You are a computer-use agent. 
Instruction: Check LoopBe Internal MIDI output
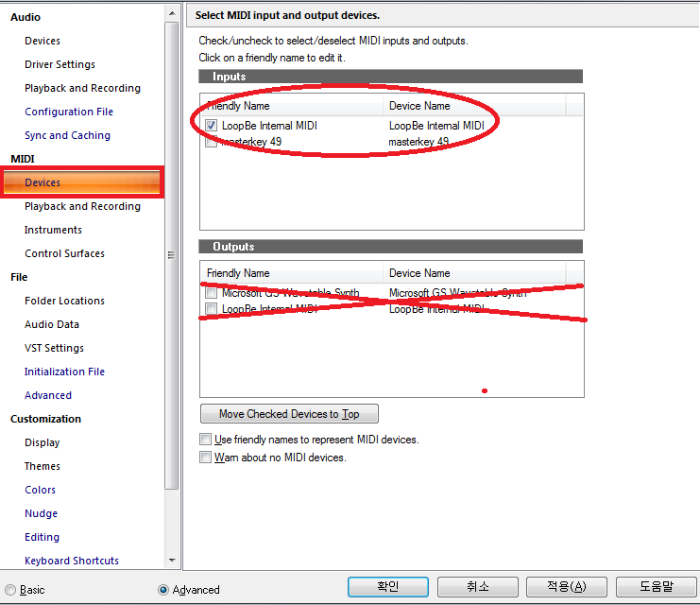(x=212, y=309)
